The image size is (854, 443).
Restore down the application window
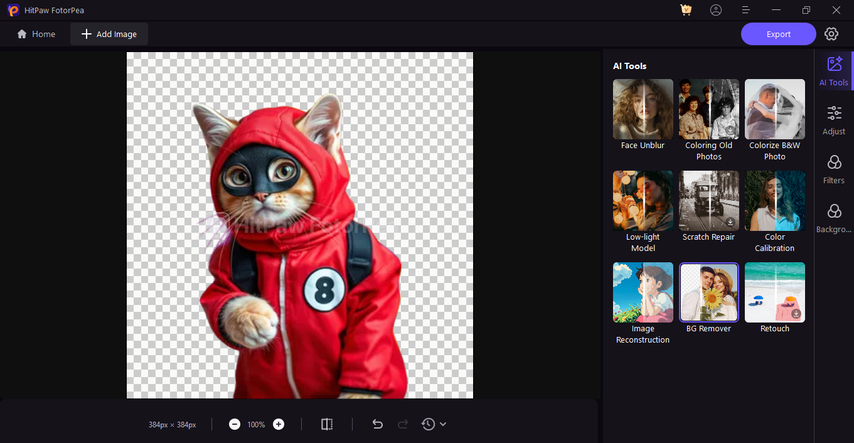pos(806,10)
